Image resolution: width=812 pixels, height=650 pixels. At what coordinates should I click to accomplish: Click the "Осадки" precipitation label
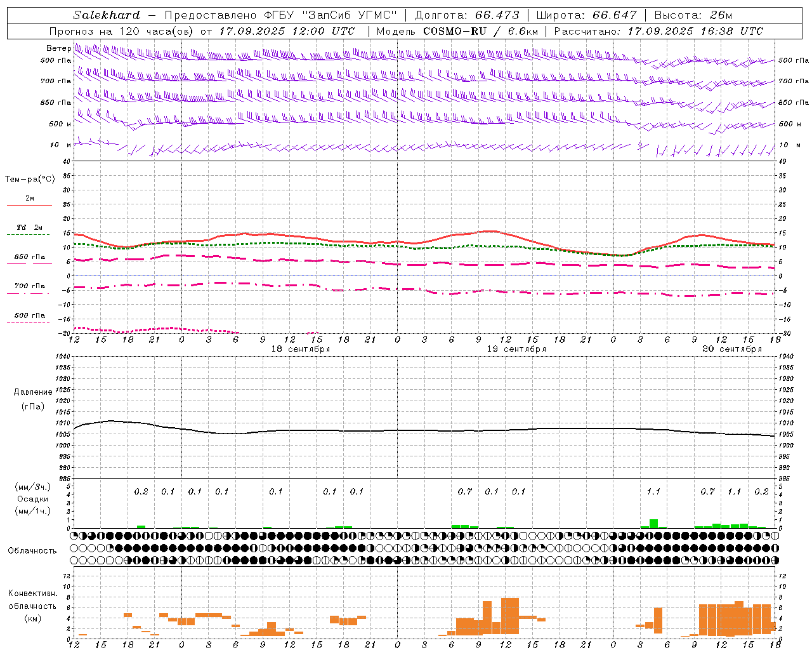click(x=32, y=500)
